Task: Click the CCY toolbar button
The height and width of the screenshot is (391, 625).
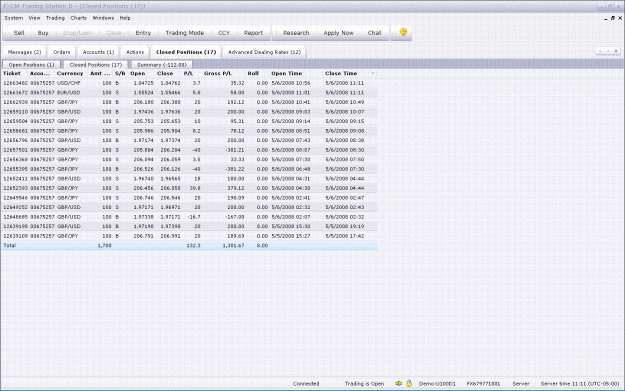Action: 224,33
